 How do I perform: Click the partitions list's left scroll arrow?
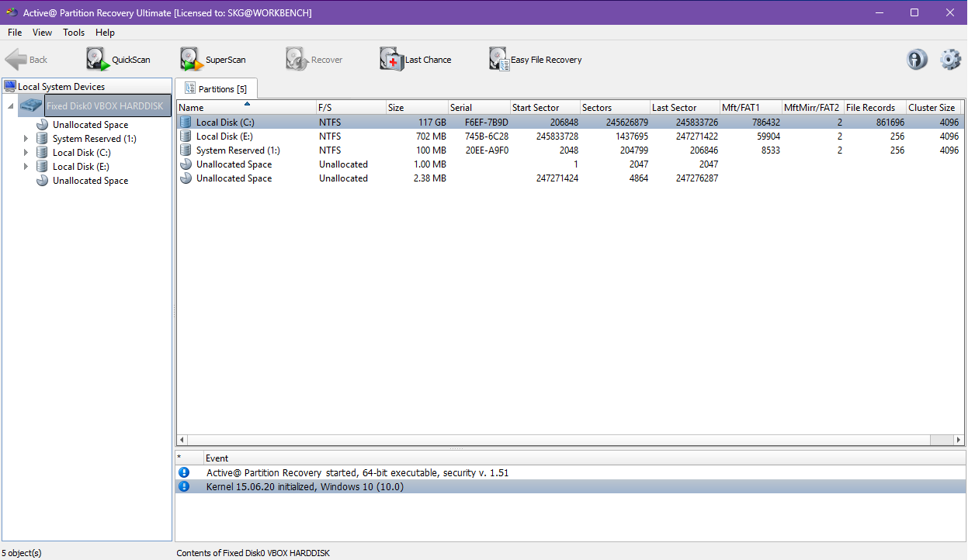coord(182,440)
